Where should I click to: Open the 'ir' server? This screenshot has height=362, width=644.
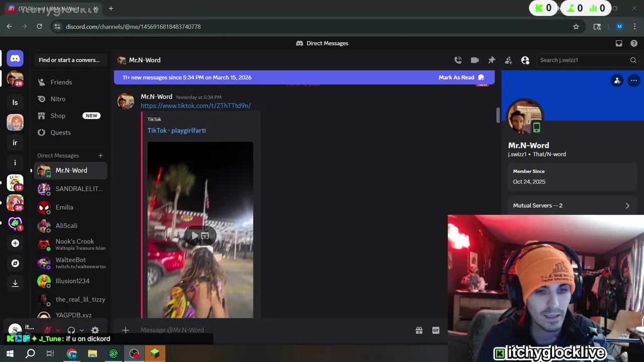tap(15, 143)
